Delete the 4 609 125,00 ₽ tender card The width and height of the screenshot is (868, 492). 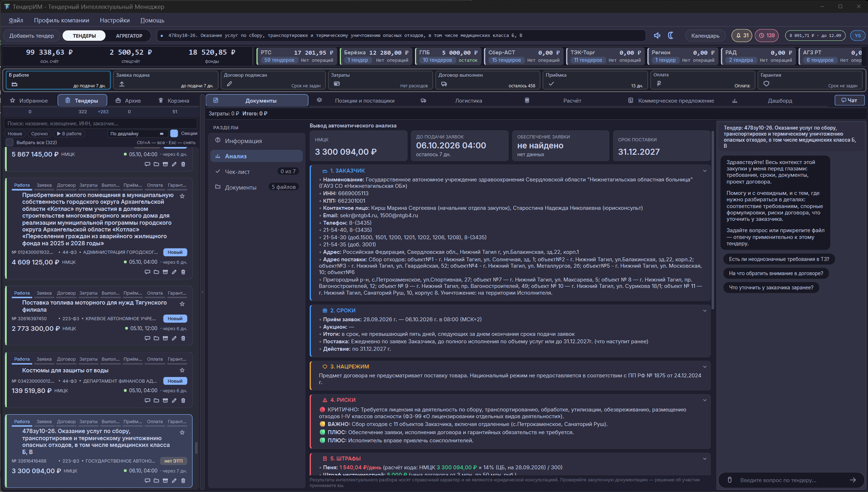coord(183,272)
